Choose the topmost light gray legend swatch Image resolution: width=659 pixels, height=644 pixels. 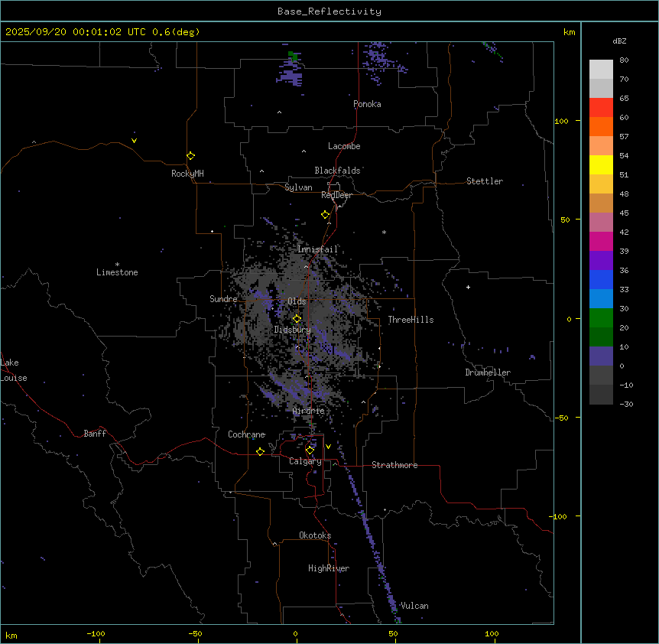click(601, 69)
